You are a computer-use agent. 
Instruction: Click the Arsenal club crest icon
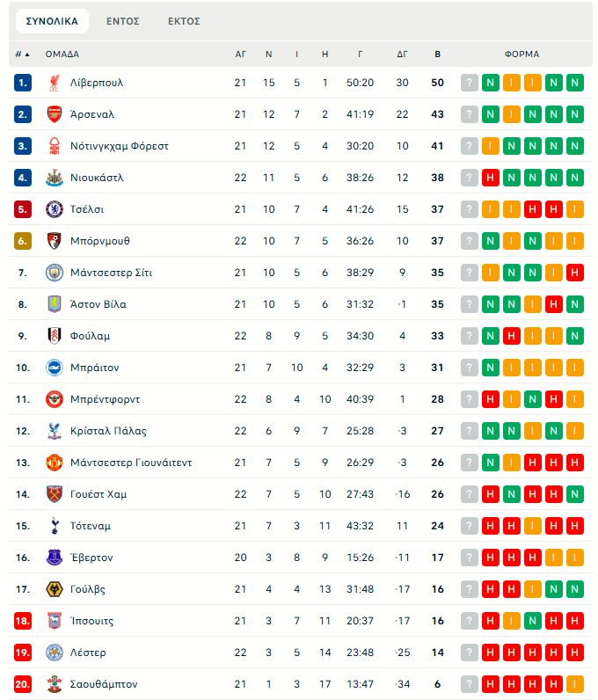pos(55,114)
